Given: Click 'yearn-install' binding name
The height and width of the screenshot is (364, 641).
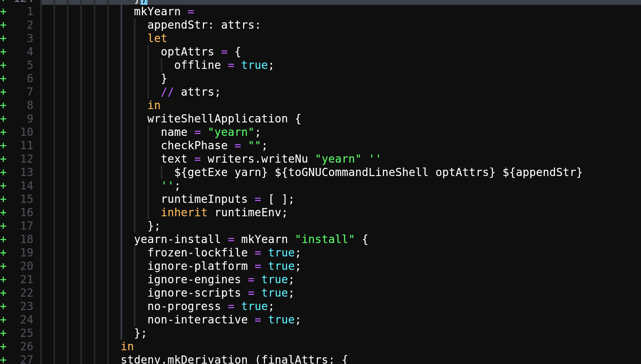Looking at the screenshot, I should [177, 240].
